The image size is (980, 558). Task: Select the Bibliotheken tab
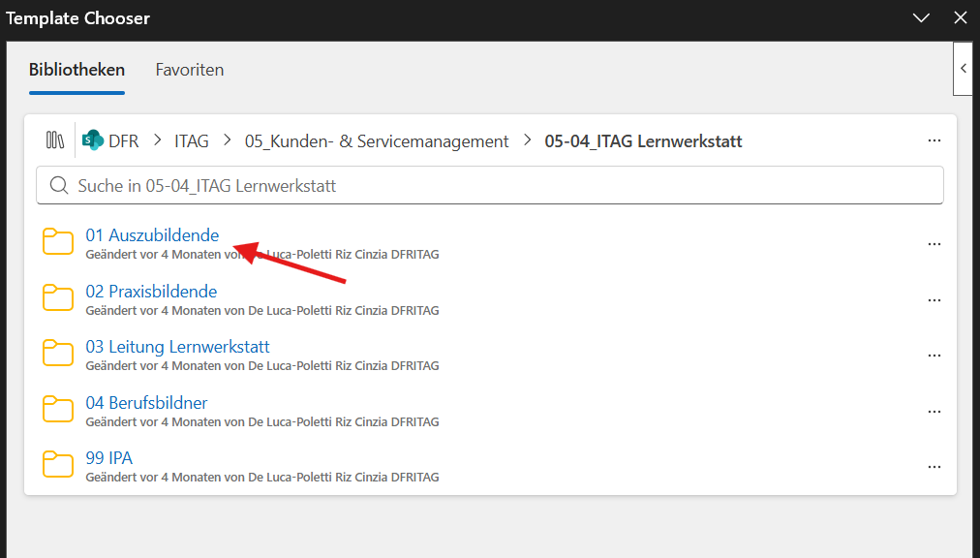(x=77, y=70)
